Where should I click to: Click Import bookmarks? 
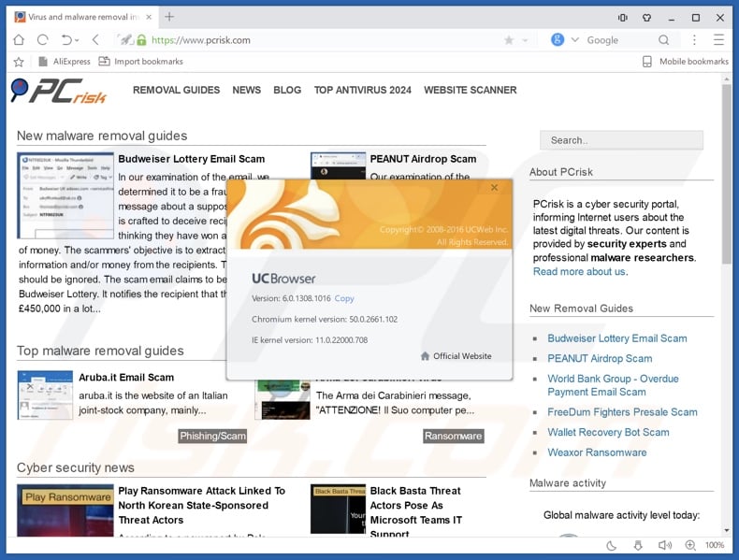(x=141, y=62)
